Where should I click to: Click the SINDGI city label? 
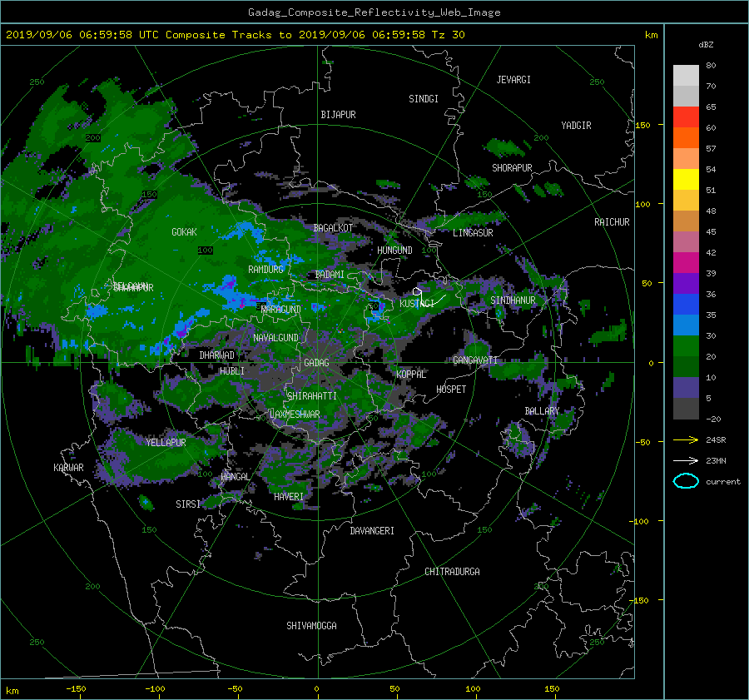pos(424,99)
